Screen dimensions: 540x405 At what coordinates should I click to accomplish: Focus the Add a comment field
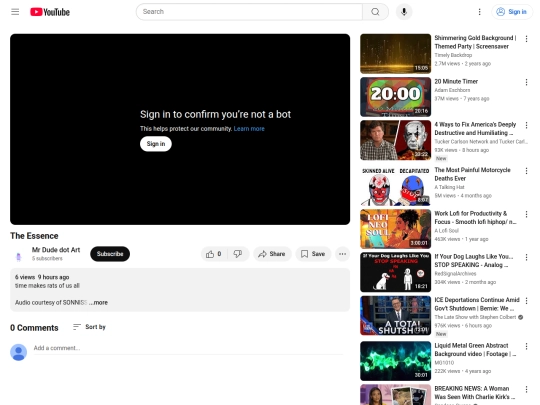point(188,348)
